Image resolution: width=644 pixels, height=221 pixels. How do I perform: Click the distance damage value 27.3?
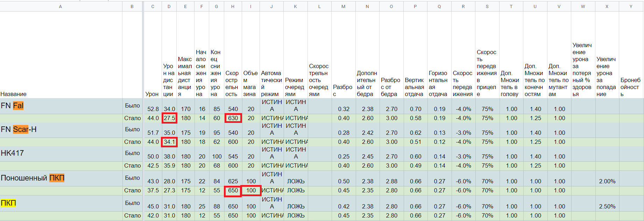point(169,190)
